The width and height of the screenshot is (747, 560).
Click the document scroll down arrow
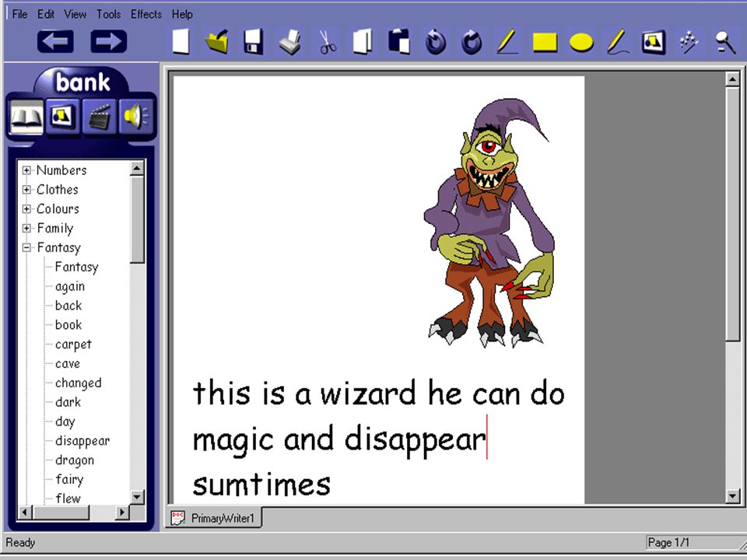(732, 496)
